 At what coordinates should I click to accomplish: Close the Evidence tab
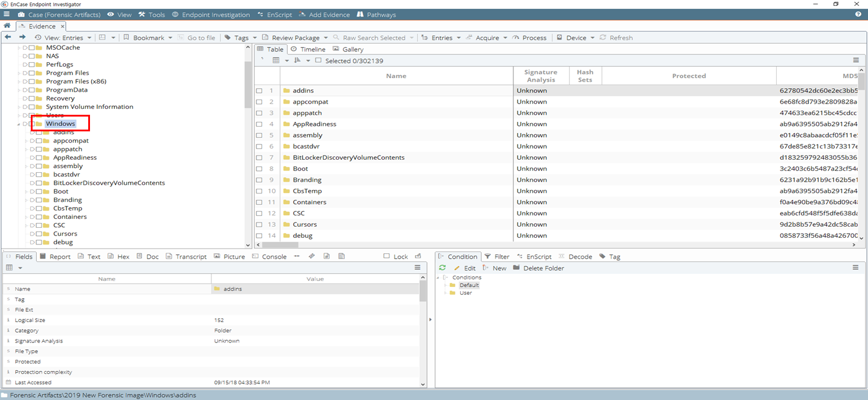coord(63,26)
